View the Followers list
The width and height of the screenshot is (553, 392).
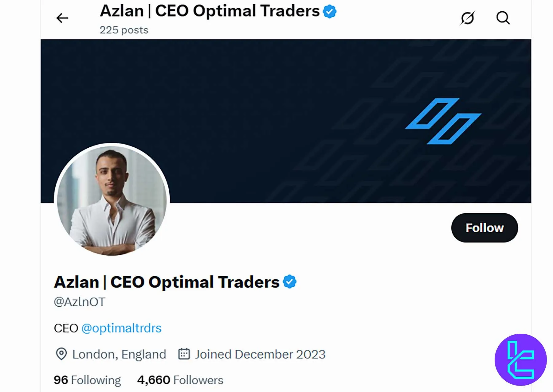click(180, 380)
